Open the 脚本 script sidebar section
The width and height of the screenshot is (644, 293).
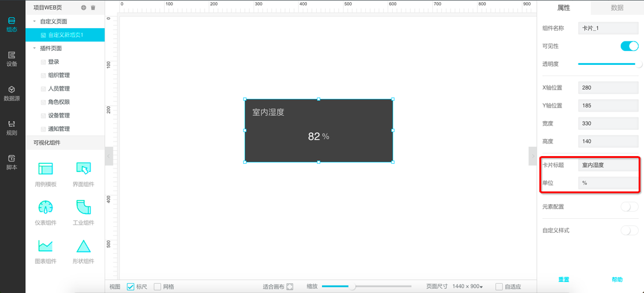(x=12, y=163)
